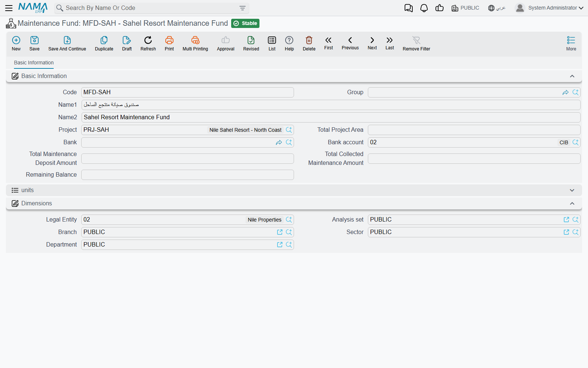Viewport: 588px width, 368px height.
Task: Print the maintenance fund
Action: [169, 43]
